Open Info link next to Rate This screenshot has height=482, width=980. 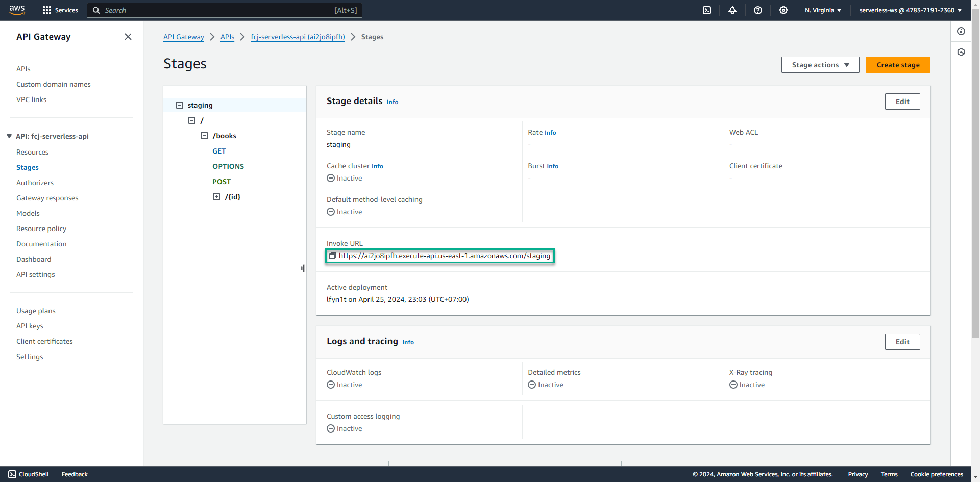pyautogui.click(x=550, y=133)
